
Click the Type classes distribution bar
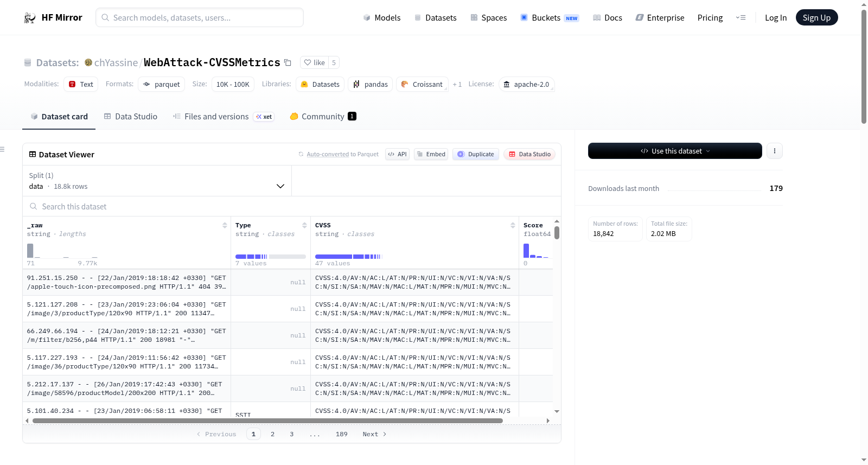coord(271,256)
